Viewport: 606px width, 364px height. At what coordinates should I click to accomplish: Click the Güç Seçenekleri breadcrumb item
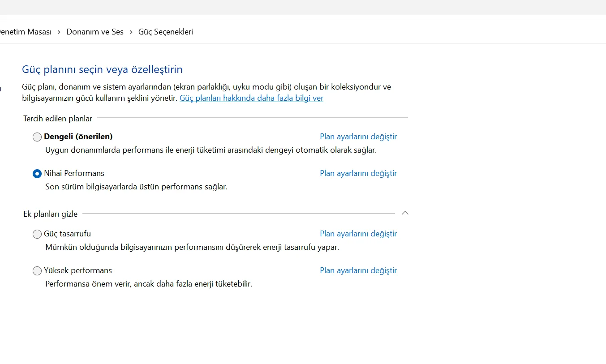[166, 32]
